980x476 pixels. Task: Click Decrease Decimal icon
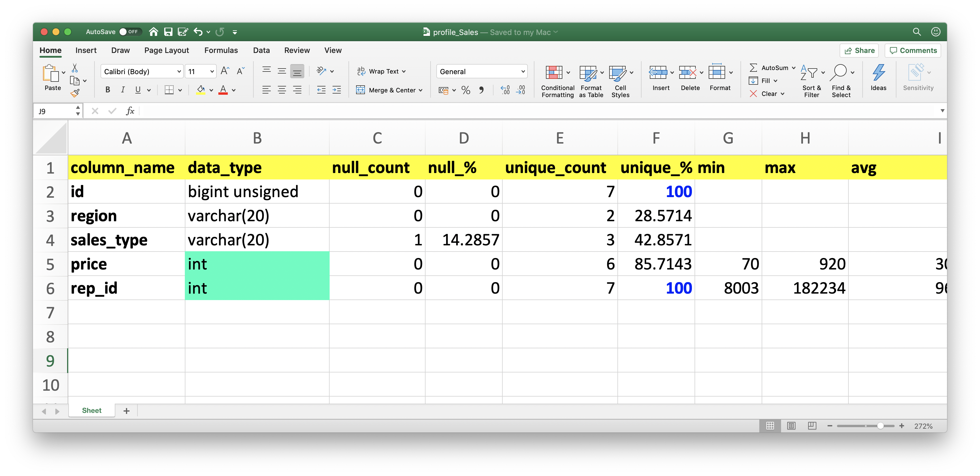click(521, 90)
